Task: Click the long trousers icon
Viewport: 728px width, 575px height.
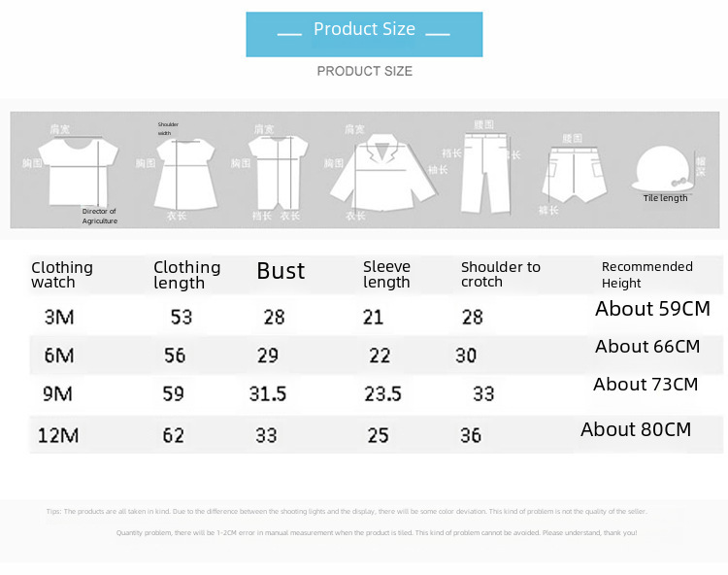Action: click(485, 173)
